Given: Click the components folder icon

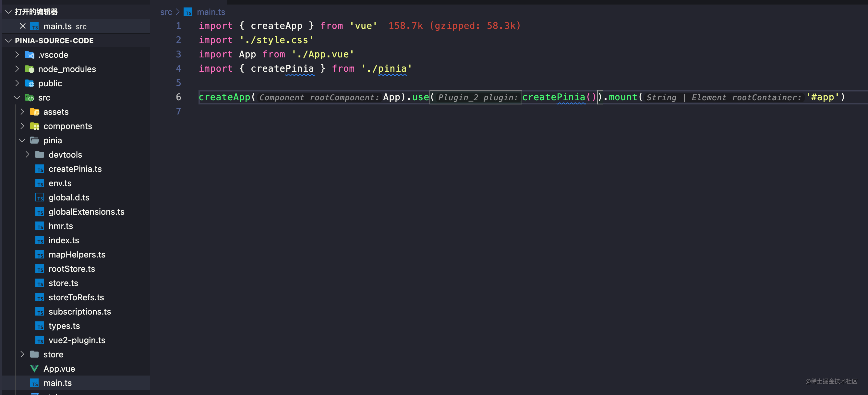Looking at the screenshot, I should click(x=35, y=126).
